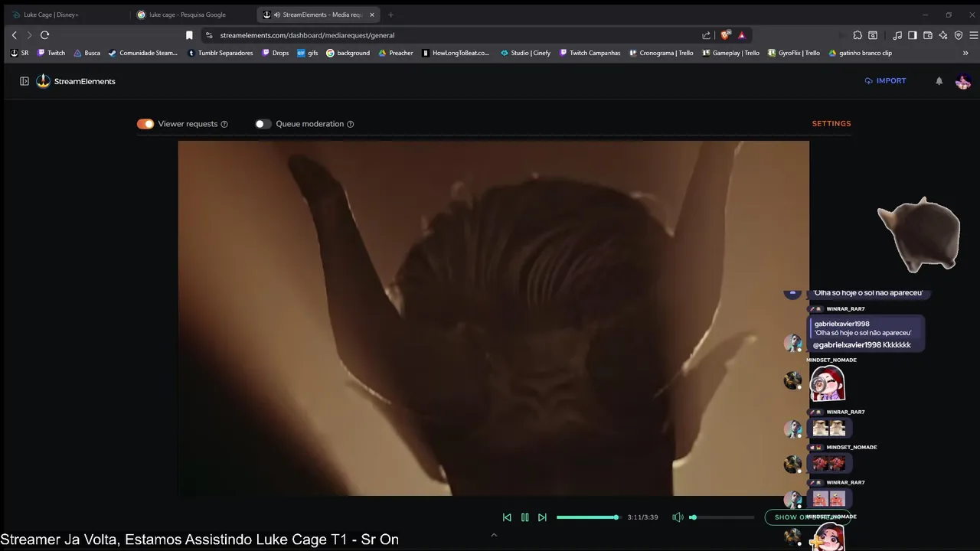Pause the playing media request

(524, 517)
